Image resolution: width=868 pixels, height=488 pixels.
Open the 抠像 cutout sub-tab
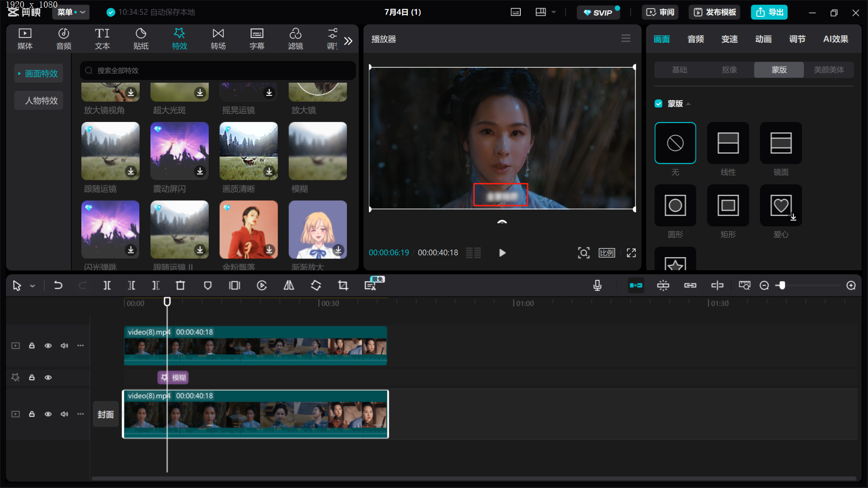(x=729, y=70)
